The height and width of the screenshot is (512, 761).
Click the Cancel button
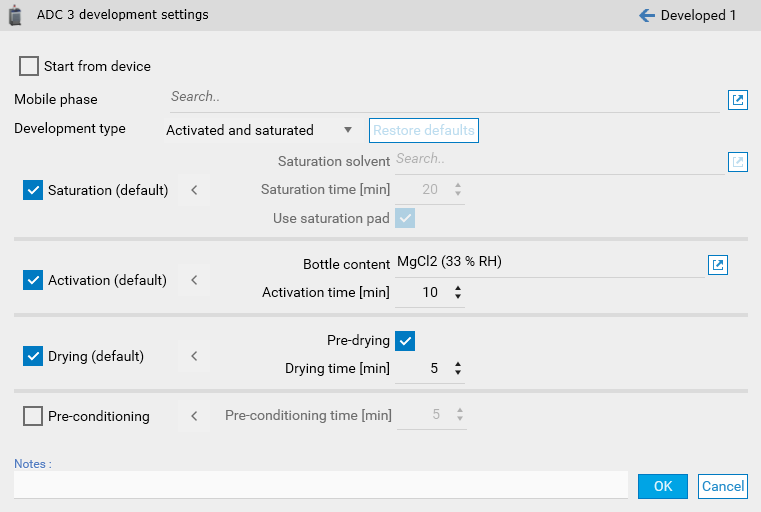[x=722, y=486]
